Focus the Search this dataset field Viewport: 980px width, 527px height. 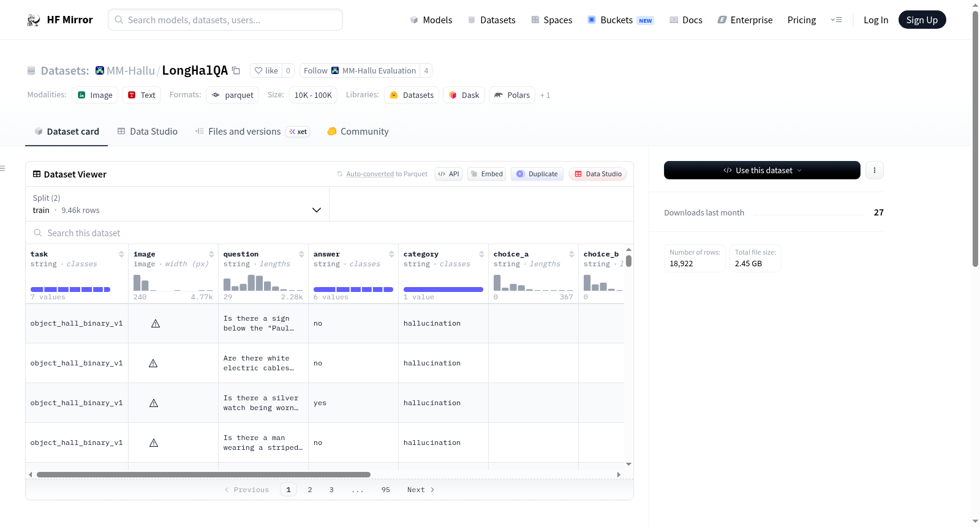click(330, 233)
